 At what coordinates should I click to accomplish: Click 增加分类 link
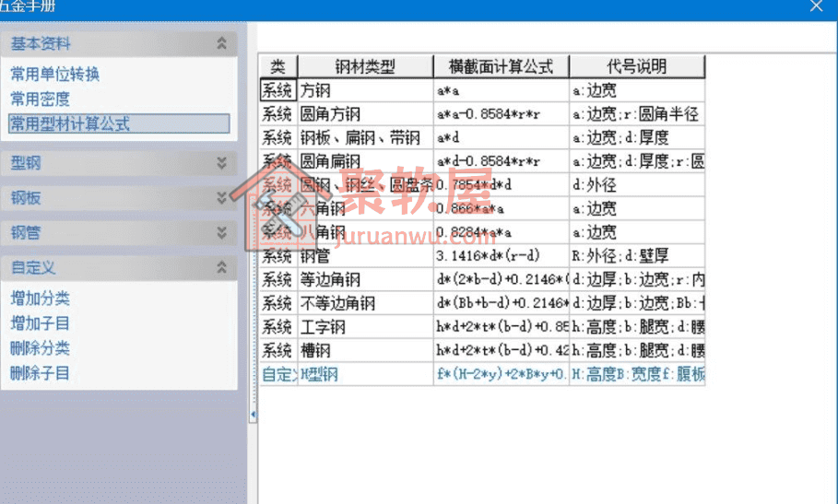coord(40,298)
